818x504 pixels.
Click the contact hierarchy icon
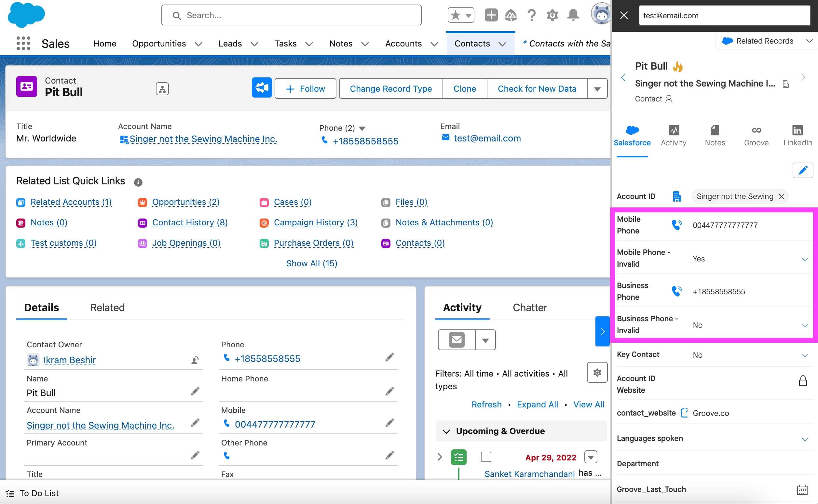pos(162,89)
